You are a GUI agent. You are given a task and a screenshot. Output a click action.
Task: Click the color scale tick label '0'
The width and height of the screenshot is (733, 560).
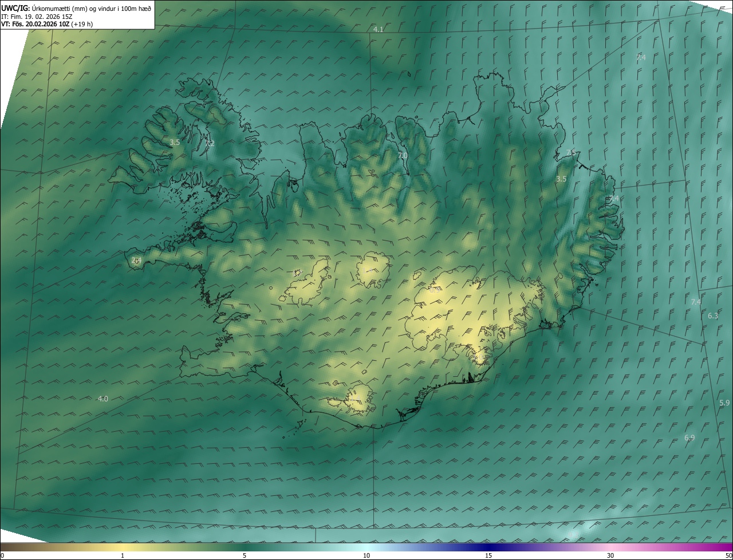pos(2,555)
